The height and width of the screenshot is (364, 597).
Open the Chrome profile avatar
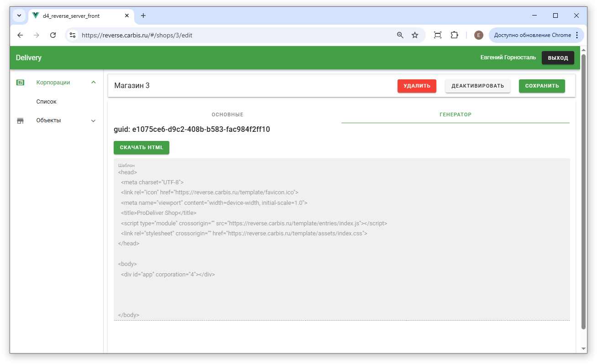478,35
